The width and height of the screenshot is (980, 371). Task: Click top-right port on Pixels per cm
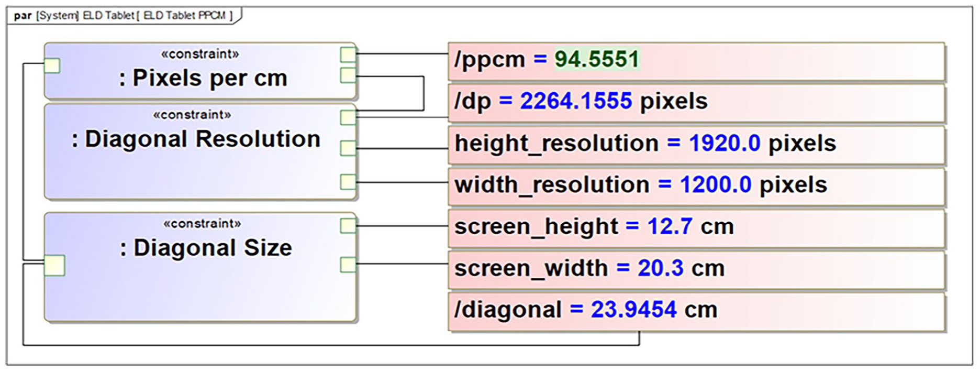point(348,54)
